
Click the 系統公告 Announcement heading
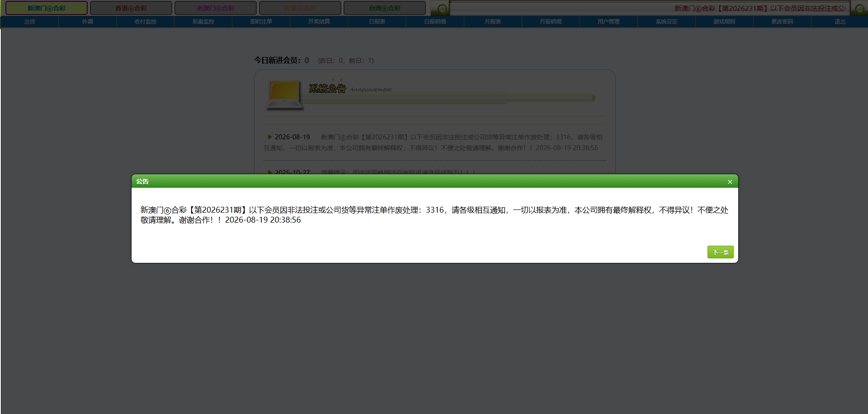click(350, 89)
